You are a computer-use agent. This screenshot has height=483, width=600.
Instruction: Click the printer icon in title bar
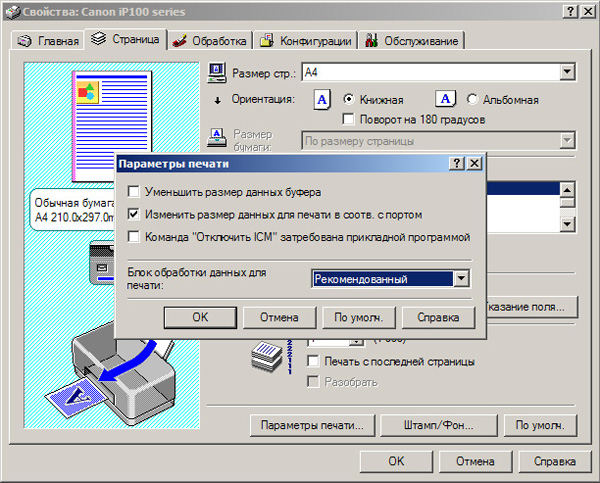point(12,12)
